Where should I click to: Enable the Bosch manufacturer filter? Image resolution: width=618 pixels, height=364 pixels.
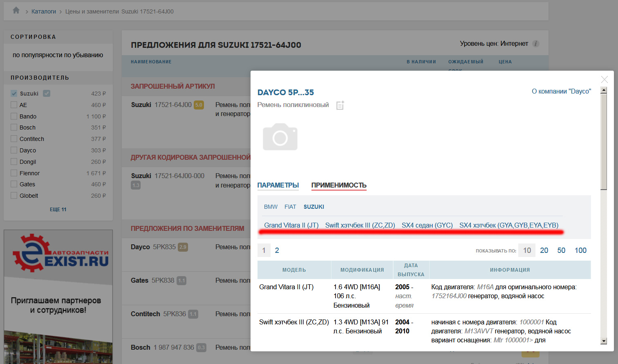[14, 127]
